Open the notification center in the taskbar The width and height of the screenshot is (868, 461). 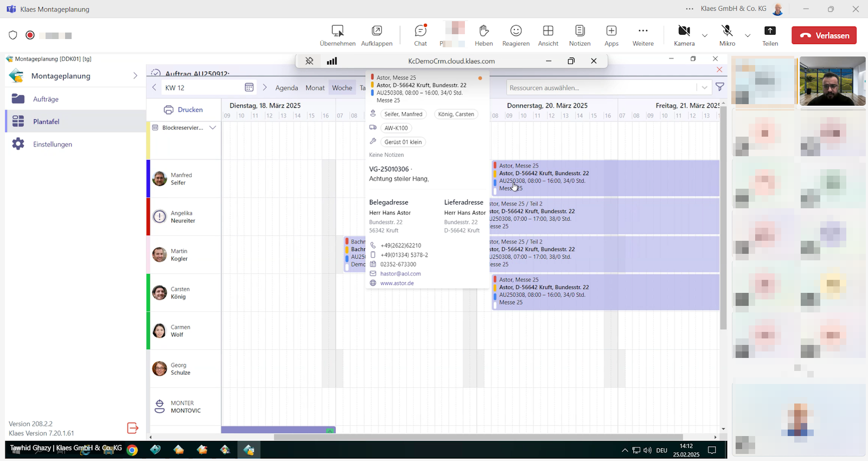[712, 450]
